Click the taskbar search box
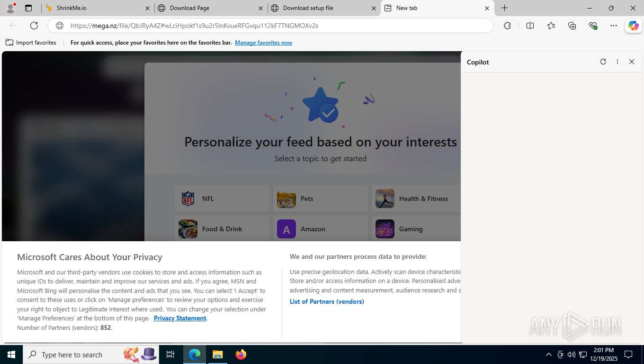 point(91,355)
